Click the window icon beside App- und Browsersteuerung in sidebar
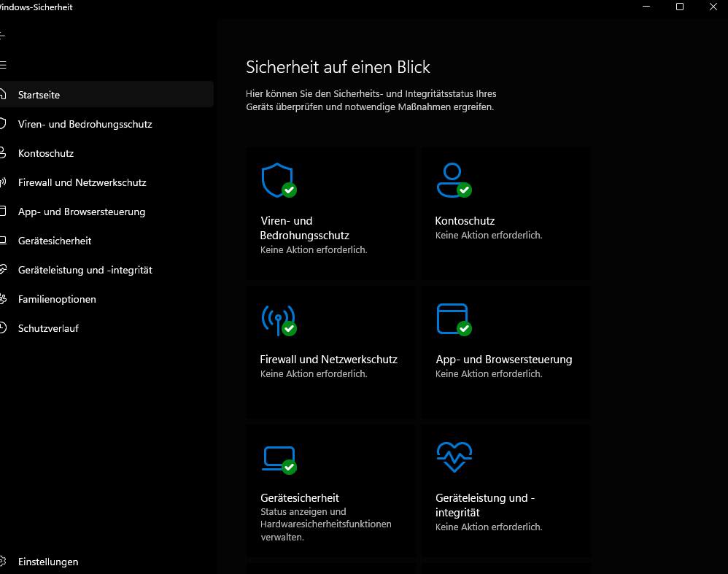 tap(2, 212)
